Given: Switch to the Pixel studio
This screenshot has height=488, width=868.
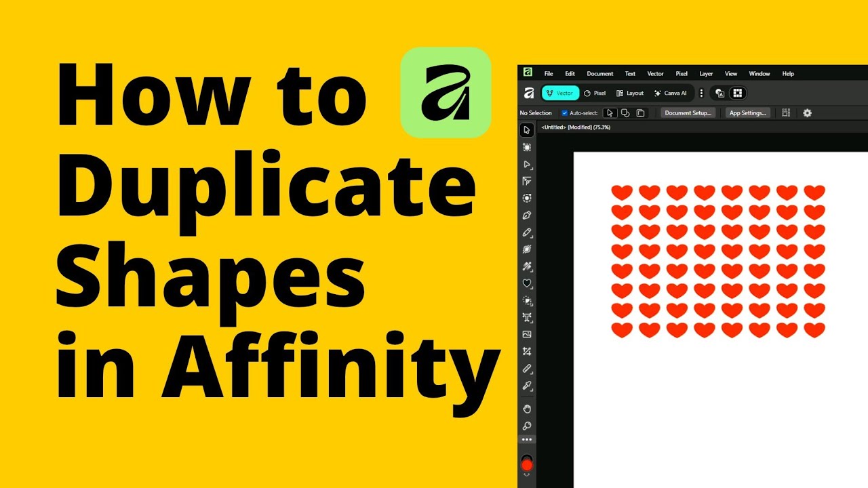Looking at the screenshot, I should tap(595, 94).
